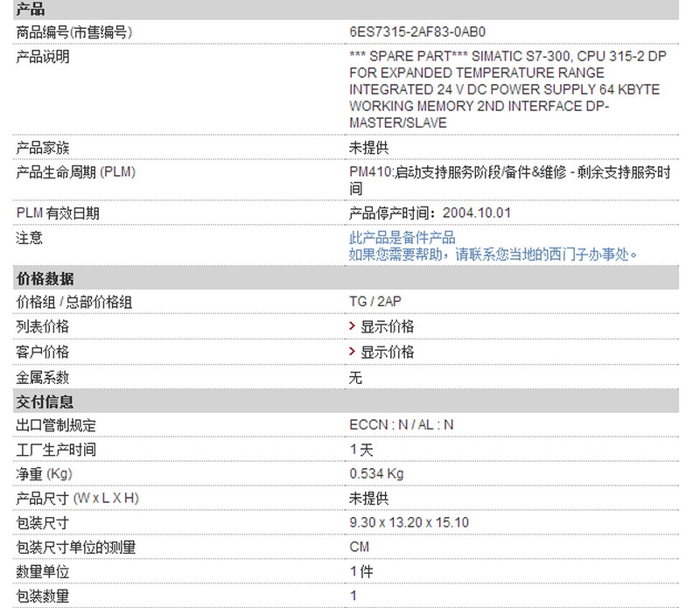Click the 商品编号(市售编号) label

pos(74,32)
